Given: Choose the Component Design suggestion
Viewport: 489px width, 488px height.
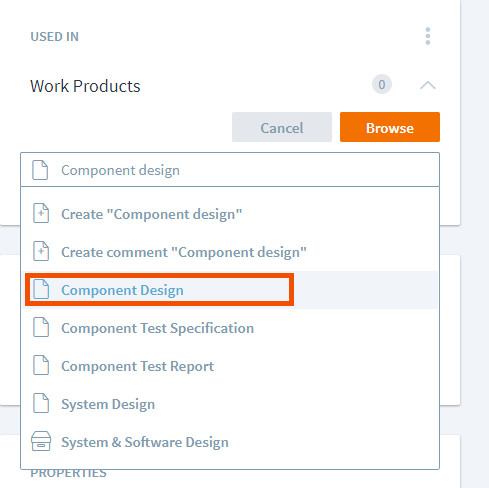Looking at the screenshot, I should point(231,290).
